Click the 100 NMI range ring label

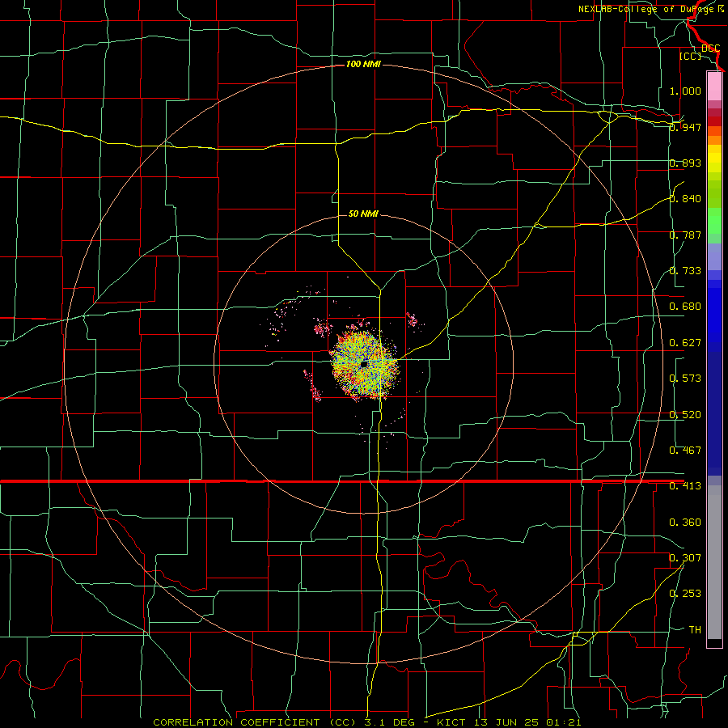[363, 64]
